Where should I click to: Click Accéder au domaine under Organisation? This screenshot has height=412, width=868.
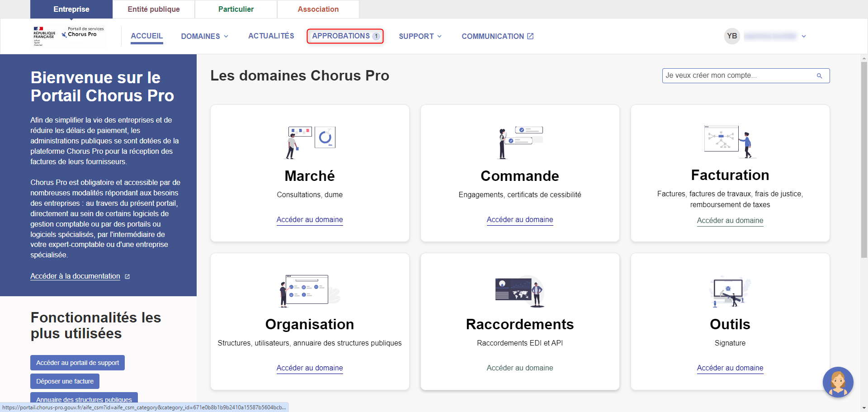[x=310, y=368]
